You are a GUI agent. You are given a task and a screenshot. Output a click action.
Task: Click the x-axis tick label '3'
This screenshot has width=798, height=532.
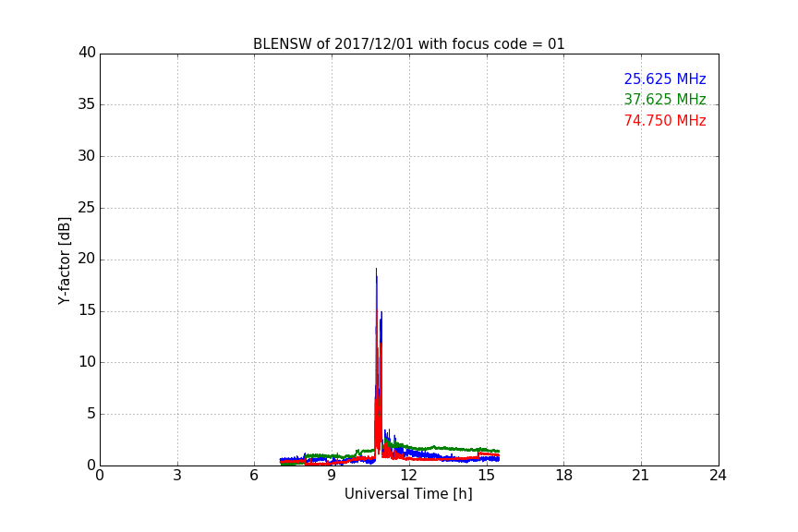click(x=177, y=476)
